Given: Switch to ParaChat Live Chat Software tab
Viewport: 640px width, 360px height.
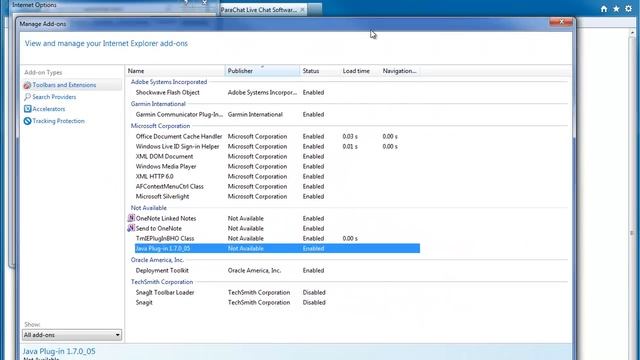Looking at the screenshot, I should pyautogui.click(x=258, y=10).
